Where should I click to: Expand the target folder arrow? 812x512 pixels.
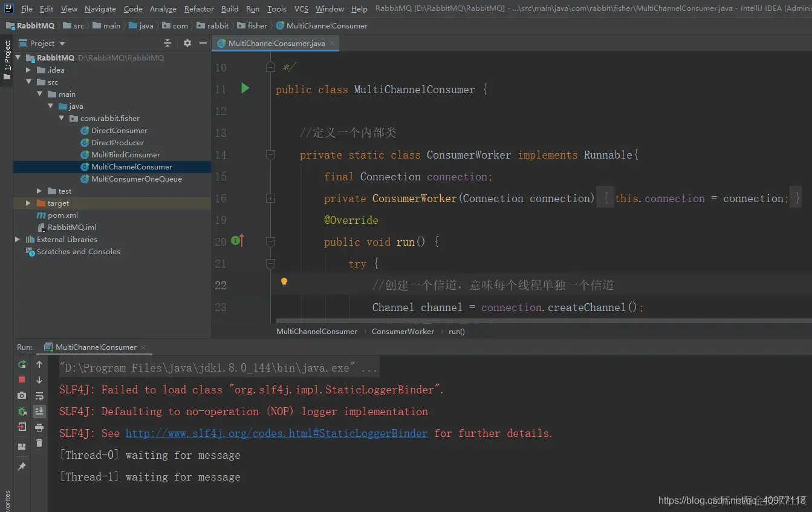28,203
